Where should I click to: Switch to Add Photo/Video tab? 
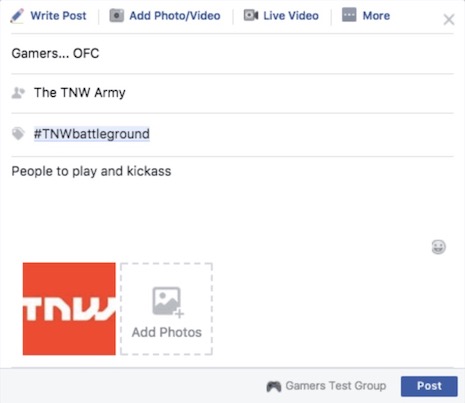click(165, 16)
